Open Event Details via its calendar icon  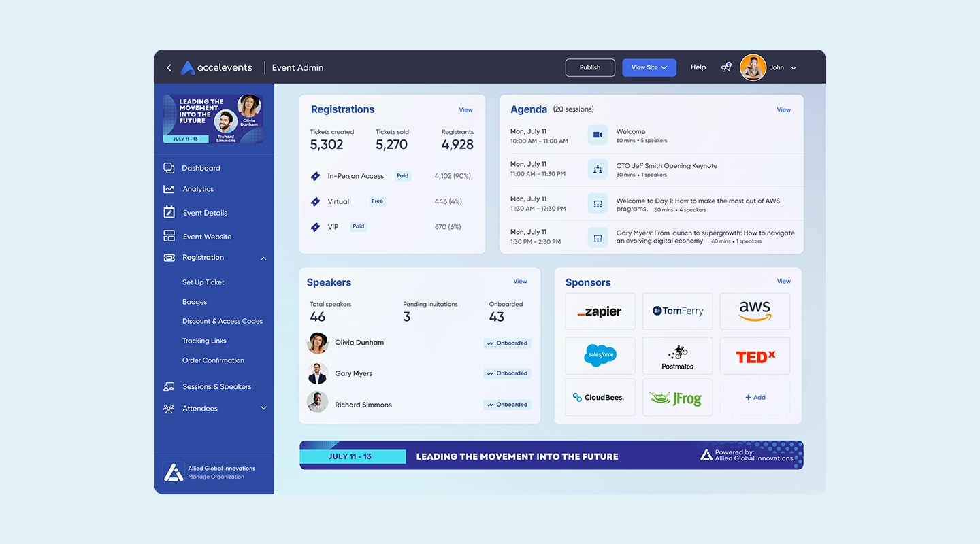pos(168,212)
